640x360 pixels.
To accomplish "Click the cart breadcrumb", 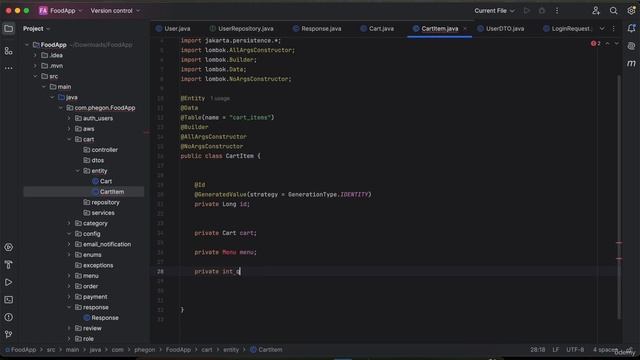I will [x=207, y=350].
